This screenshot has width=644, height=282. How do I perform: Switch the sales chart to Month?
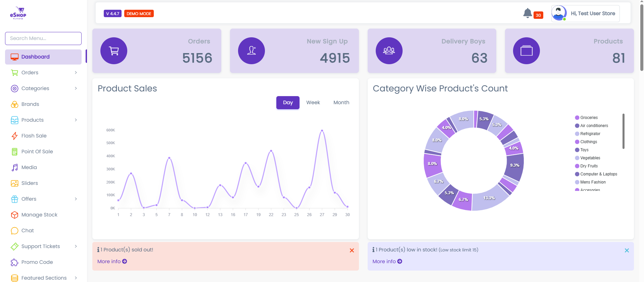(341, 103)
